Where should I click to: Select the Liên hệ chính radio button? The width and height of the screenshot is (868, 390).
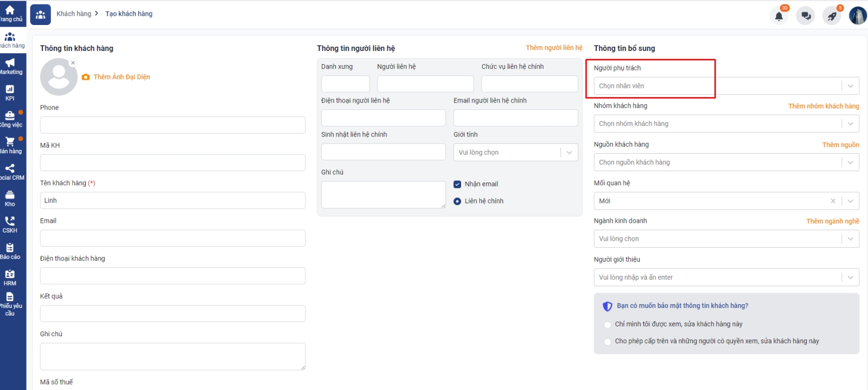pos(457,201)
